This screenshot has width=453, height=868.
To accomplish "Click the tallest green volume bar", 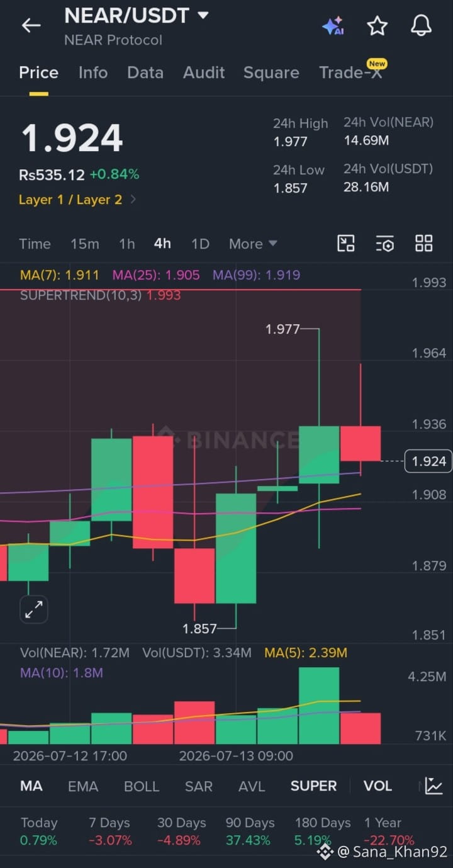I will coord(319,706).
